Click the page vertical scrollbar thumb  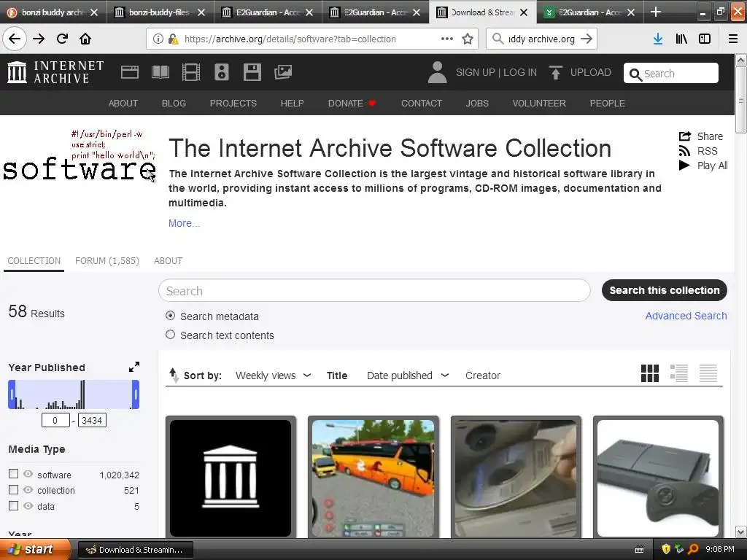(741, 101)
